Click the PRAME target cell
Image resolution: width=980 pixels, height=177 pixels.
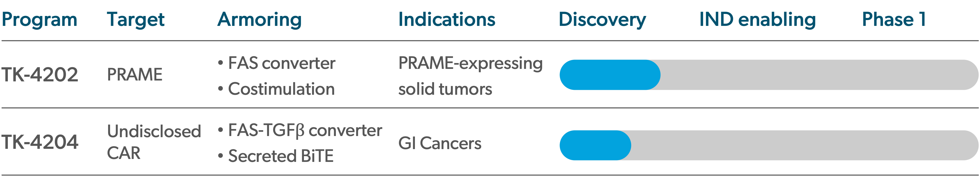point(135,75)
